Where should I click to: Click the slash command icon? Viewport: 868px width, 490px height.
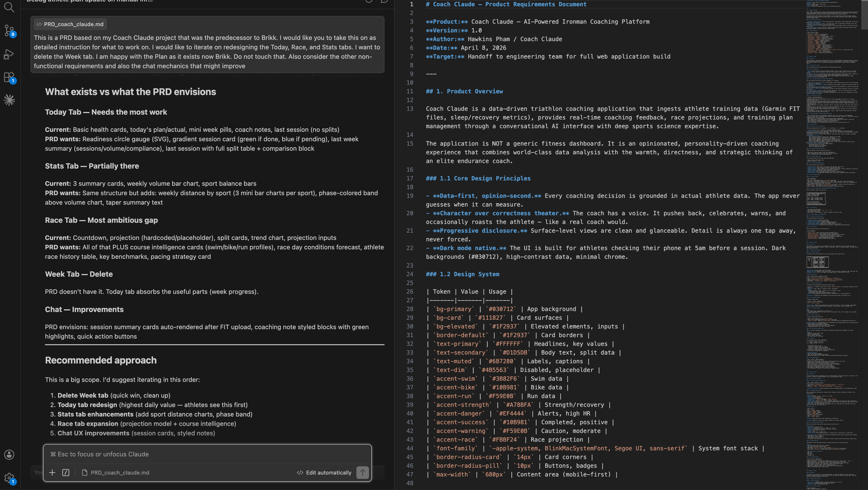tap(66, 473)
